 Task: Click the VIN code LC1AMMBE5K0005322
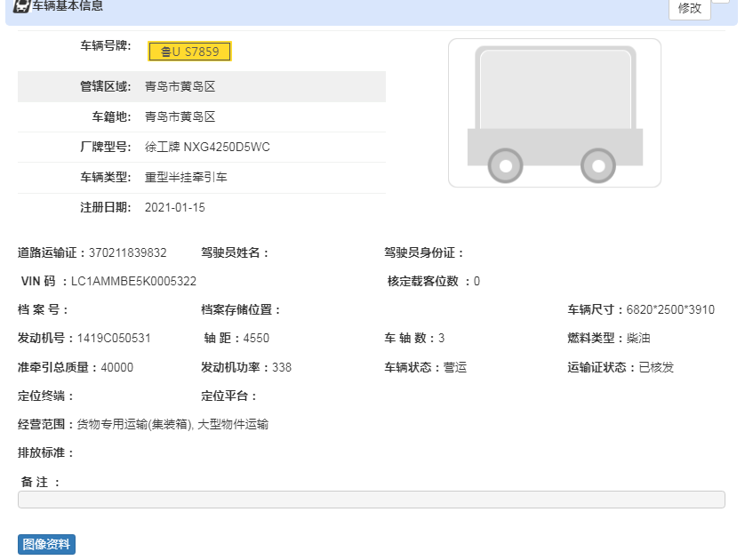coord(133,281)
